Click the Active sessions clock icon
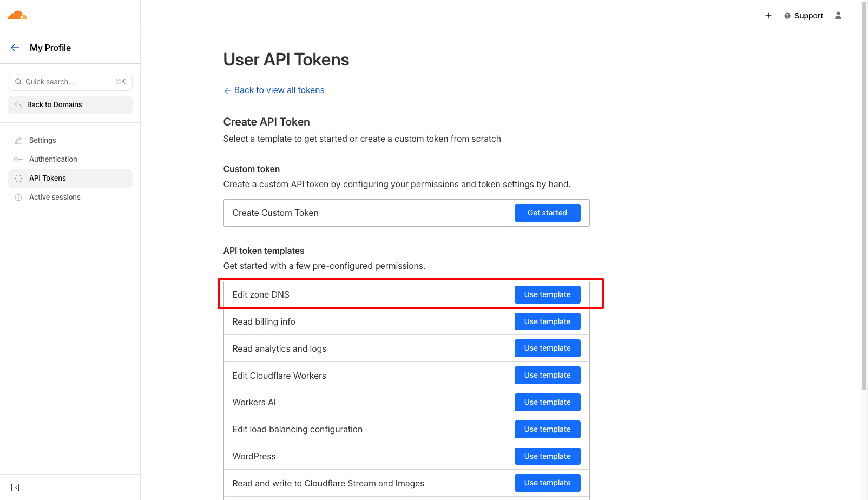868x500 pixels. (x=18, y=198)
